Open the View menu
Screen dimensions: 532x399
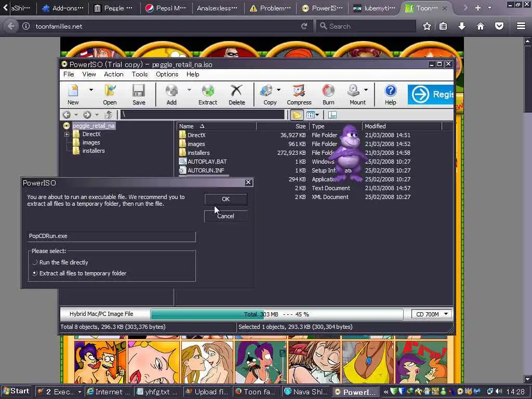89,74
